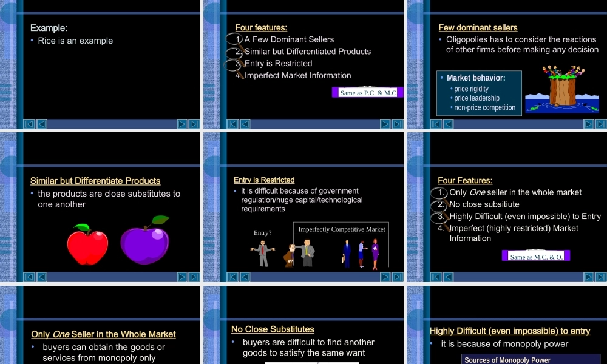The width and height of the screenshot is (607, 364).
Task: Select magnifier icon next to 'No close subsititue'
Action: [x=439, y=205]
